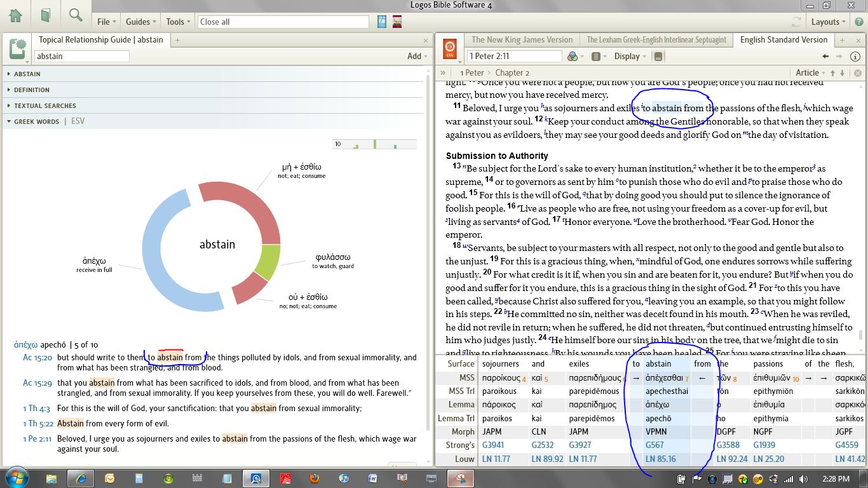Click the 1 Peter 2:11 reference box
This screenshot has width=868, height=488.
tap(515, 57)
